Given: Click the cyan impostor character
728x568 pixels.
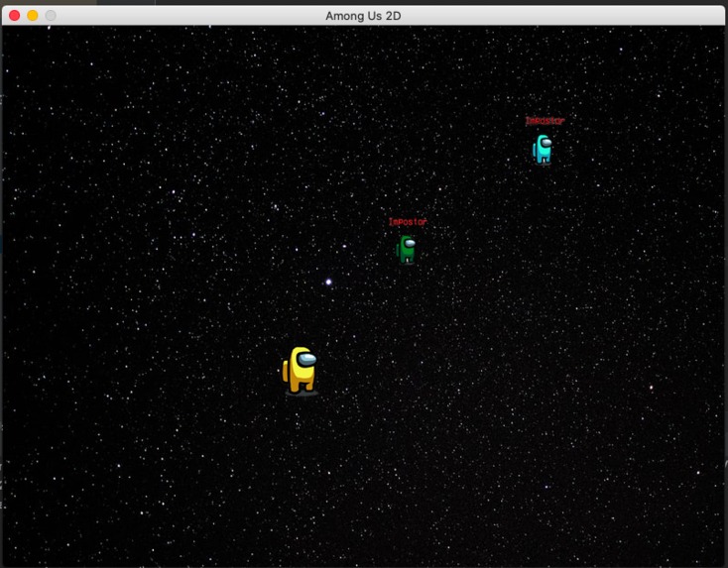Looking at the screenshot, I should pos(543,150).
